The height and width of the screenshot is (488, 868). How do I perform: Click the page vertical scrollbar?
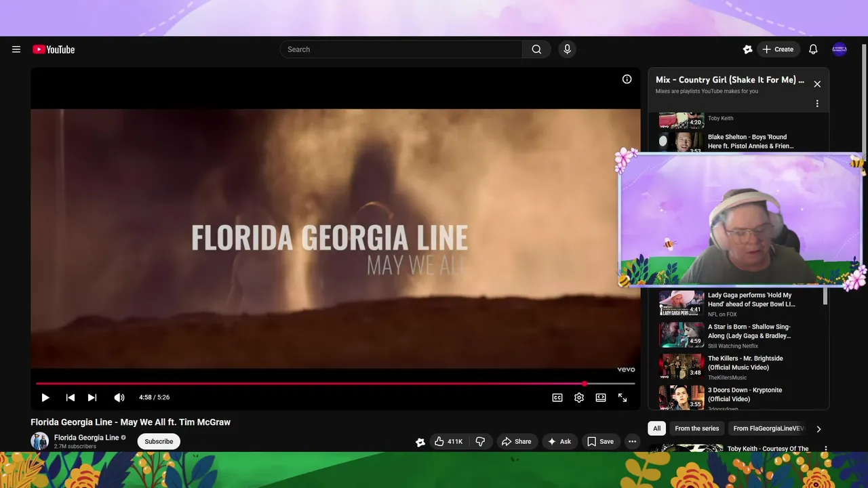[x=864, y=102]
